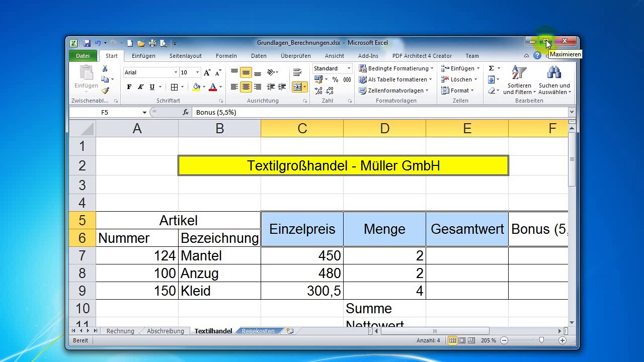The width and height of the screenshot is (644, 362).
Task: Zoom out with the minus button
Action: tap(504, 340)
